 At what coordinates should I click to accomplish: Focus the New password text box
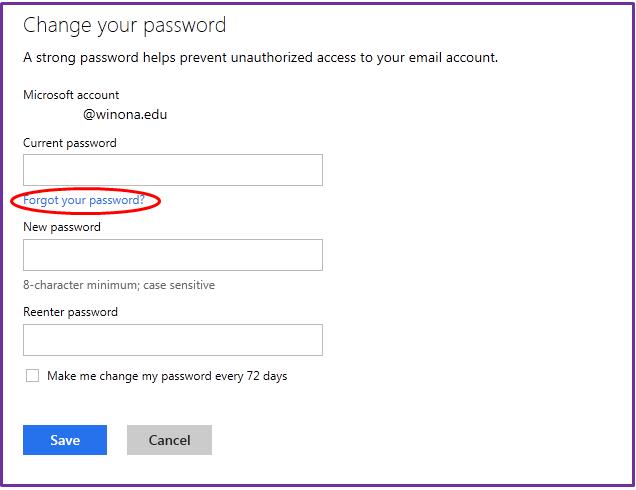[172, 255]
